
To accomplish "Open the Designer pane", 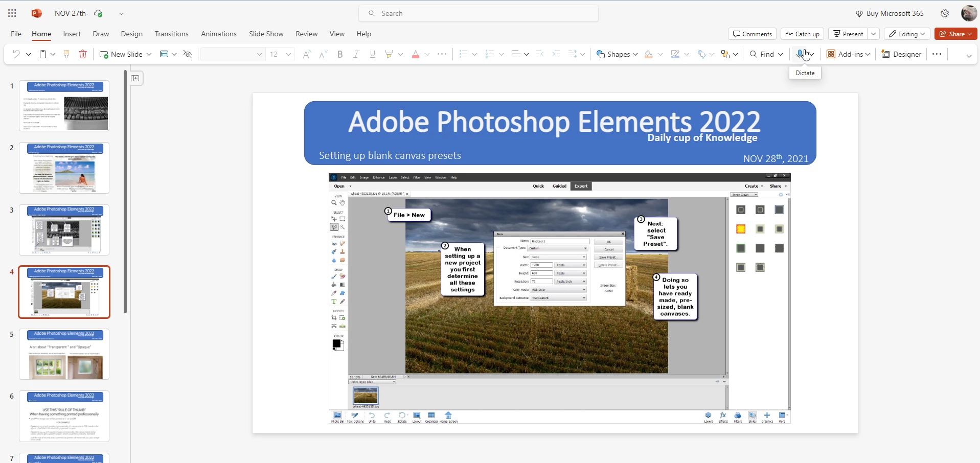I will click(901, 54).
